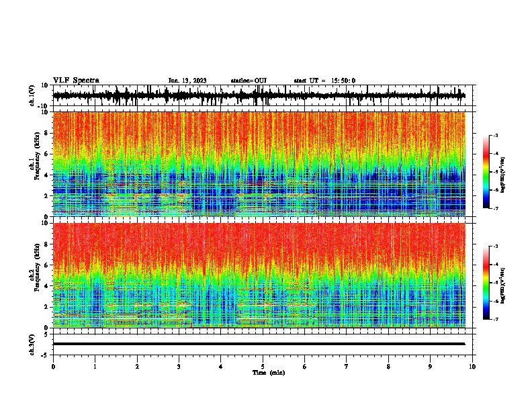532x411 pixels.
Task: Click the 6 kHz tick on ch.2 spectrogram
Action: pos(47,265)
